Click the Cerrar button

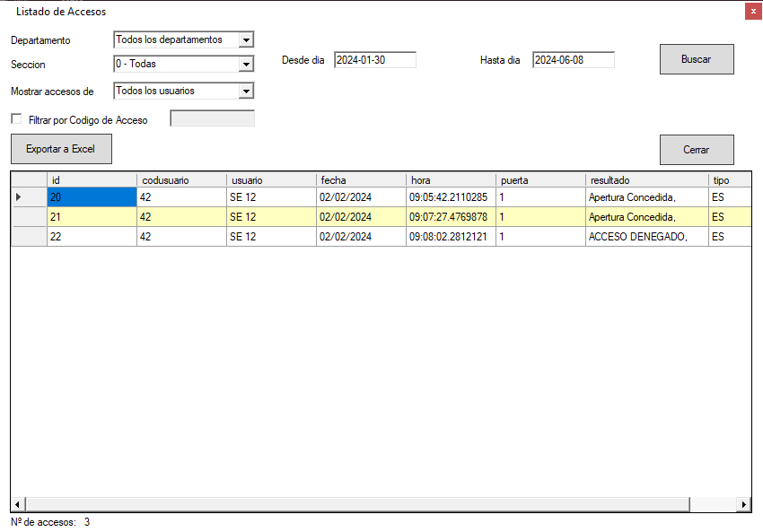point(697,150)
